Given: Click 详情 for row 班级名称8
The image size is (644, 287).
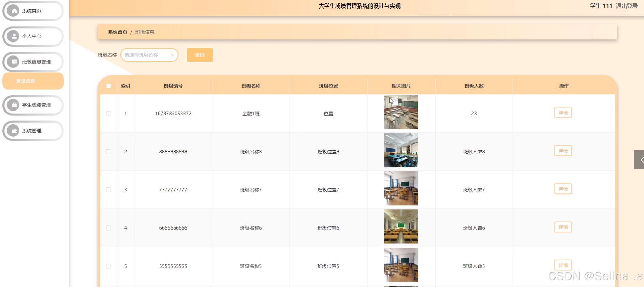Looking at the screenshot, I should coord(563,151).
